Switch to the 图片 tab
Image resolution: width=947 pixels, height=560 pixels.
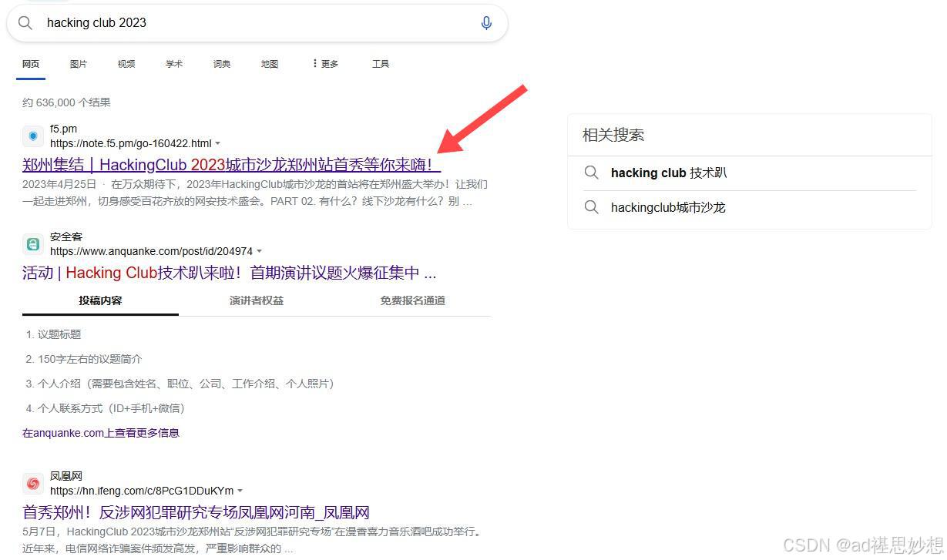tap(78, 64)
